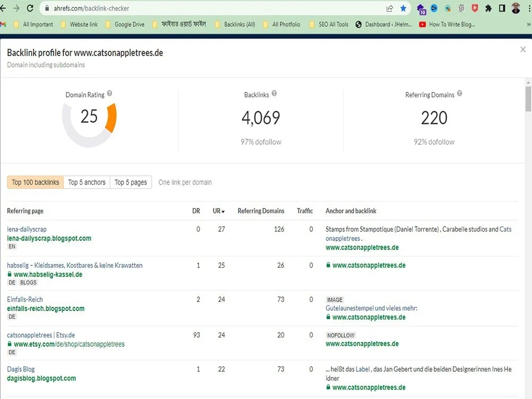Viewport: 532px width, 399px height.
Task: Open the user profile avatar
Action: 516,8
